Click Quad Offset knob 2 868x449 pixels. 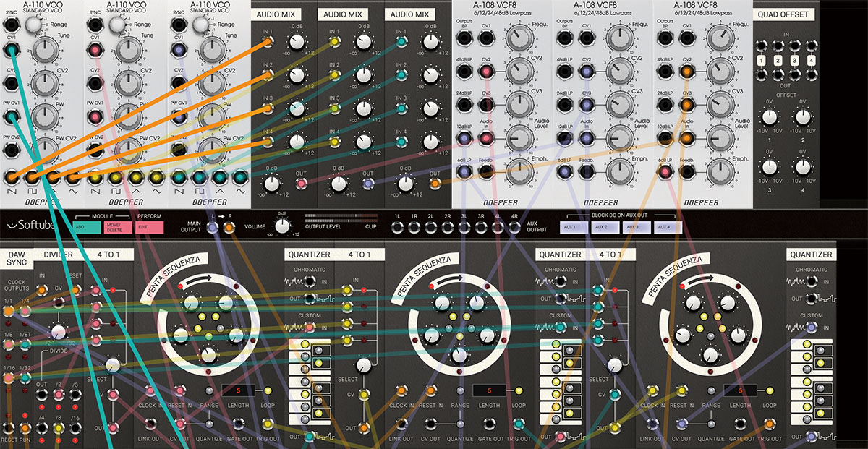[x=803, y=116]
